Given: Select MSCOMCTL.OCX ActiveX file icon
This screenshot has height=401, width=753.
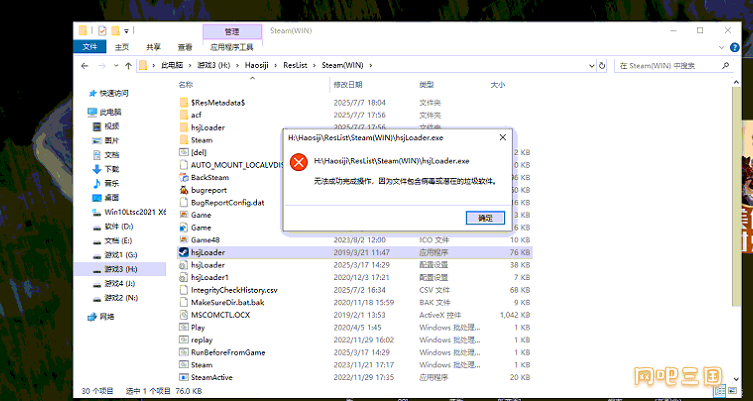Looking at the screenshot, I should tap(183, 315).
